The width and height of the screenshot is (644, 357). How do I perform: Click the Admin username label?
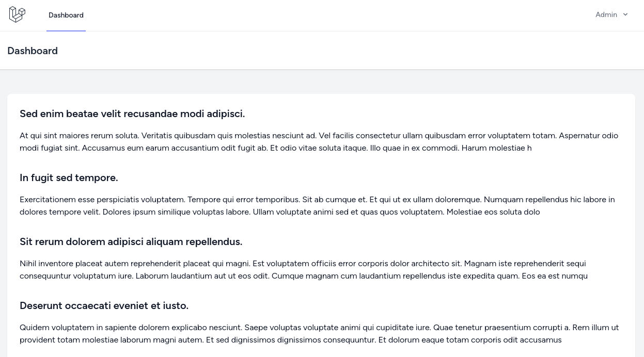pyautogui.click(x=606, y=14)
